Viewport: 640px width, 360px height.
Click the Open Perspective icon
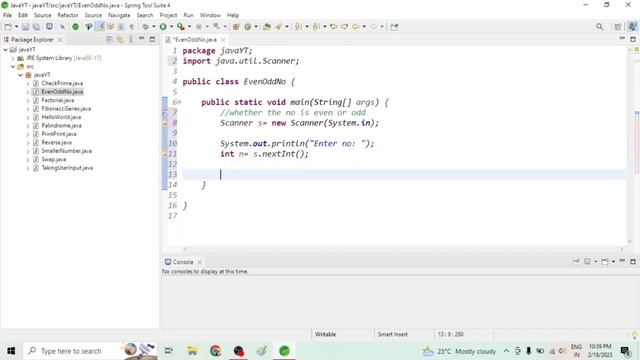[618, 27]
